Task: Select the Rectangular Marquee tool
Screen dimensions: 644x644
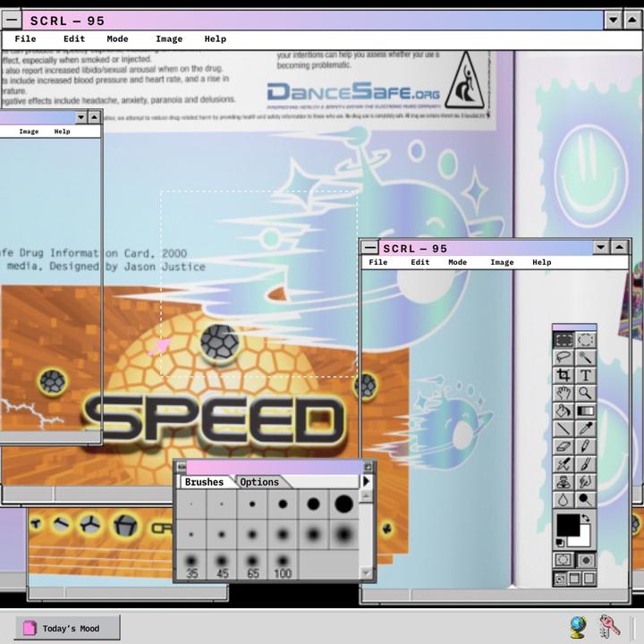Action: point(563,340)
